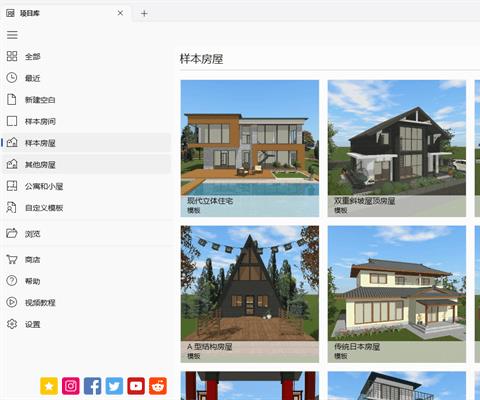Select the 全部 grid icon
Image resolution: width=480 pixels, height=400 pixels.
click(x=12, y=56)
